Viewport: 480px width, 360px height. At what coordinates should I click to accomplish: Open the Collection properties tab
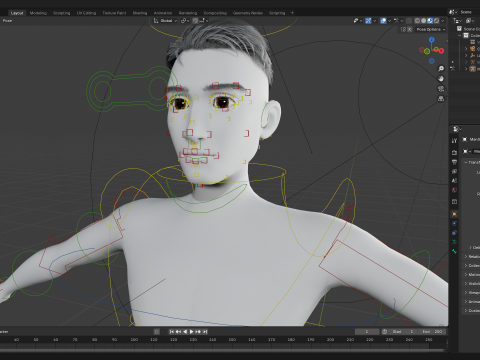(x=454, y=202)
